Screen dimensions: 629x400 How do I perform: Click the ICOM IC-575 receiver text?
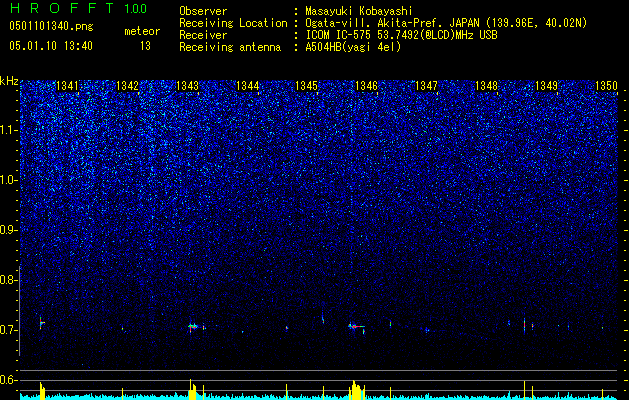[x=401, y=35]
